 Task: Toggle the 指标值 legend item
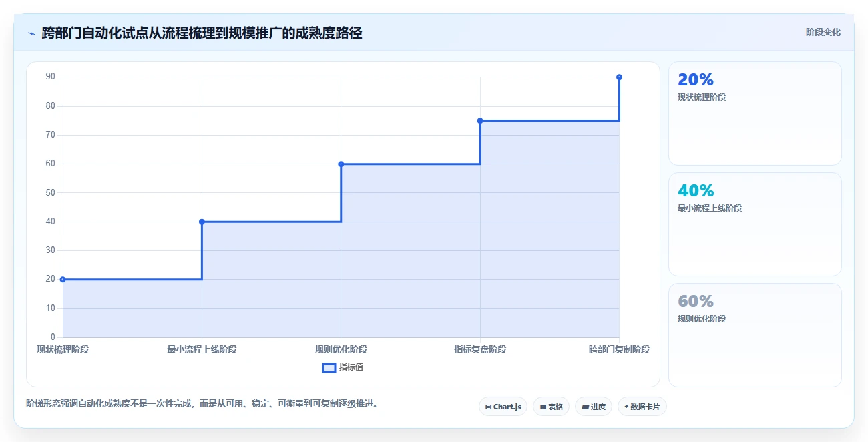pyautogui.click(x=343, y=367)
